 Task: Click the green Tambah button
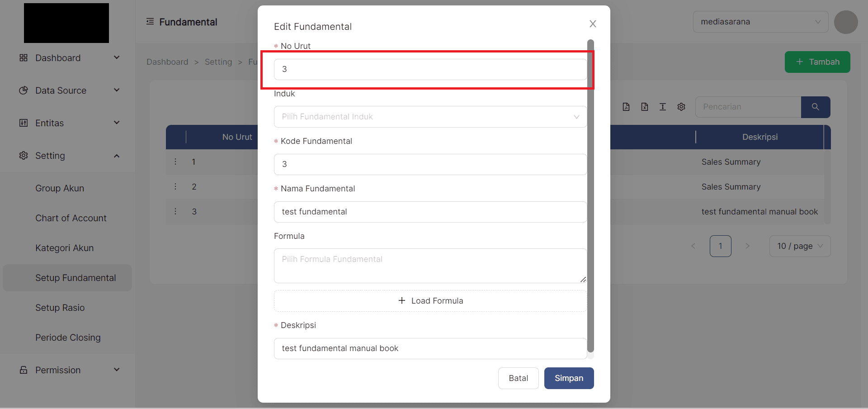pos(816,62)
